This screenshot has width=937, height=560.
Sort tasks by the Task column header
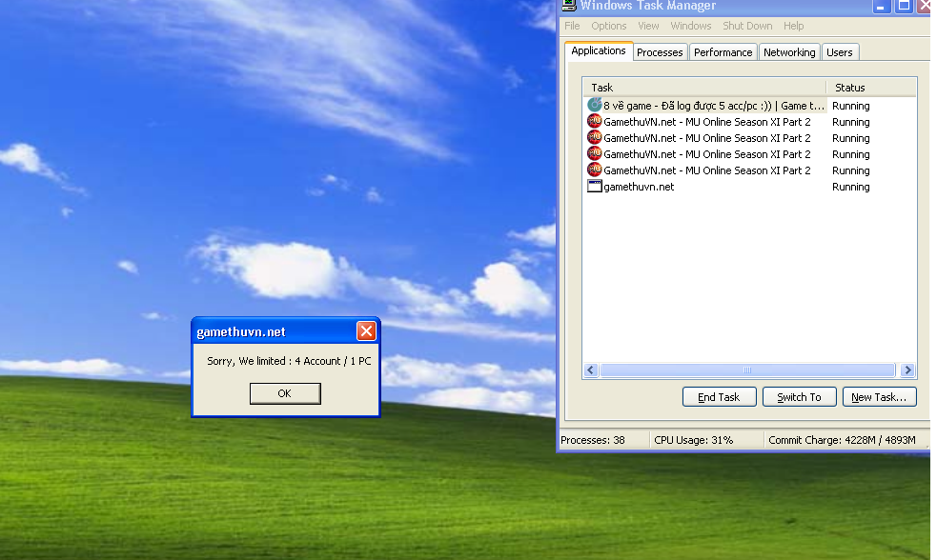[704, 88]
